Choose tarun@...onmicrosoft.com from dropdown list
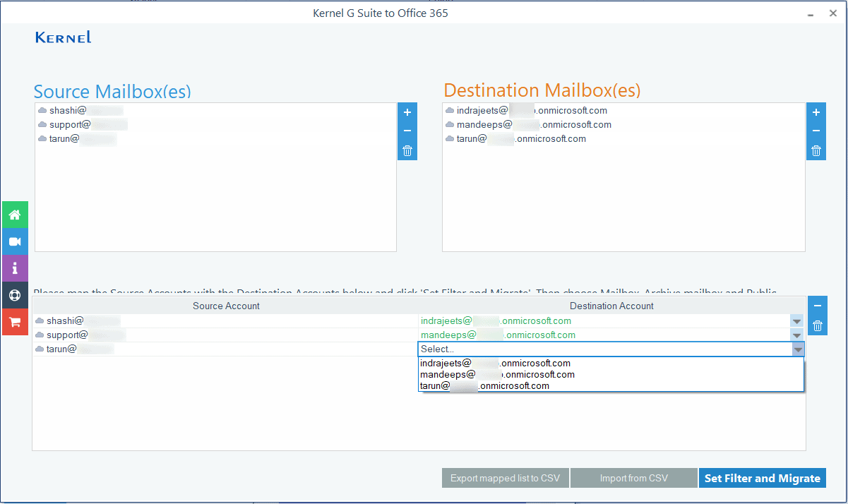The image size is (848, 504). 484,386
